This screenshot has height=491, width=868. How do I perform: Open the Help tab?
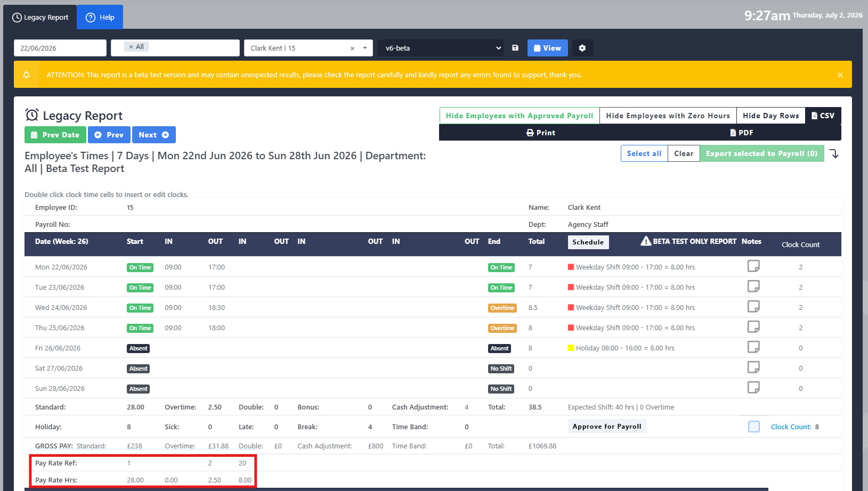100,17
